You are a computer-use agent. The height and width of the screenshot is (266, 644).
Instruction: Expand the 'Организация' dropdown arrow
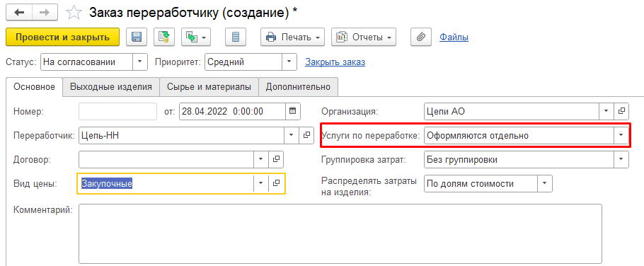[x=606, y=111]
